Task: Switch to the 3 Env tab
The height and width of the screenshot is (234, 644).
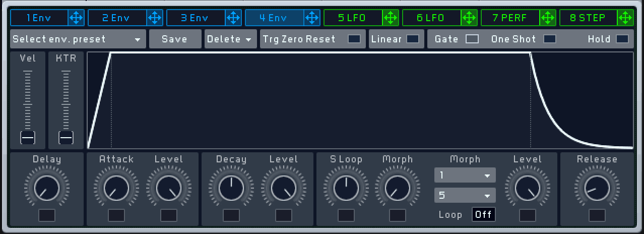Action: click(196, 18)
